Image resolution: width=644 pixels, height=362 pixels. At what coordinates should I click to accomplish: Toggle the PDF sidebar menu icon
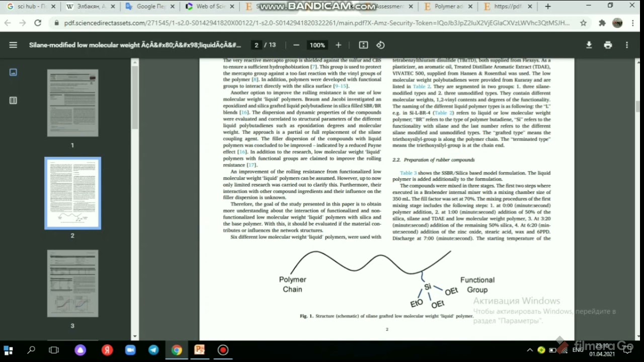13,45
